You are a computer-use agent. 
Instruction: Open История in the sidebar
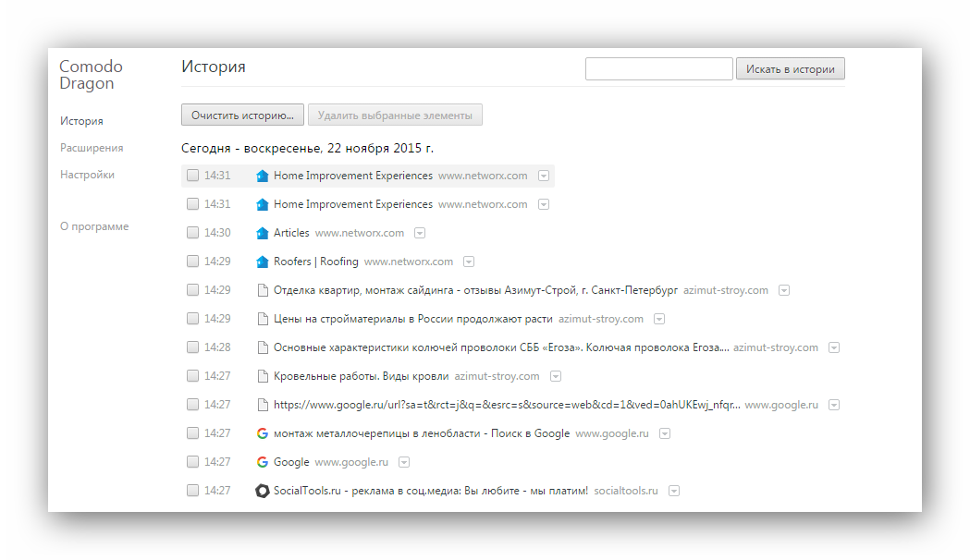point(81,121)
